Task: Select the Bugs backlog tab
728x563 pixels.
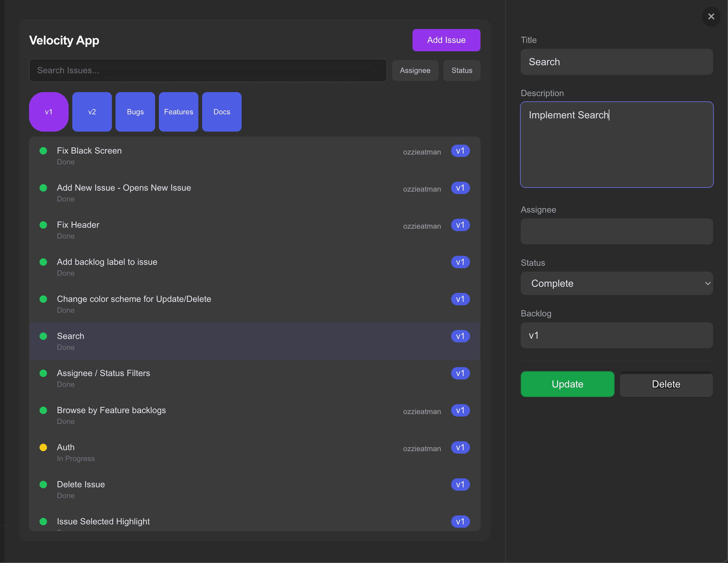Action: pyautogui.click(x=135, y=112)
